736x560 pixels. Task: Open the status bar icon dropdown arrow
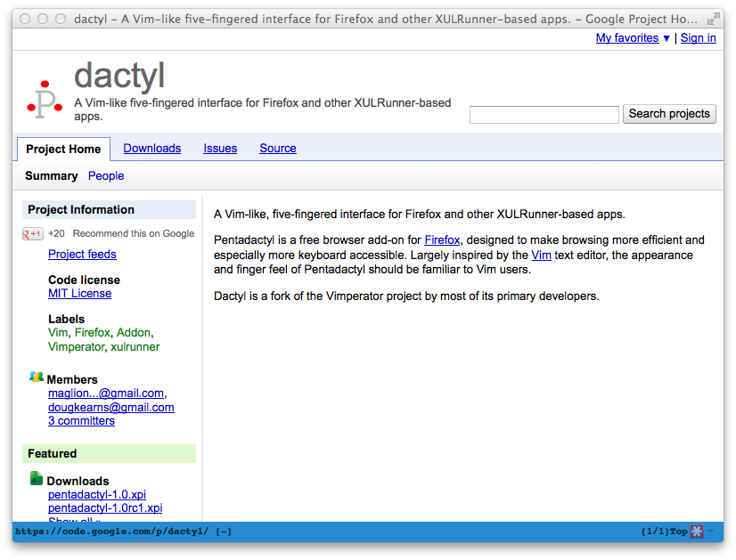pos(710,532)
